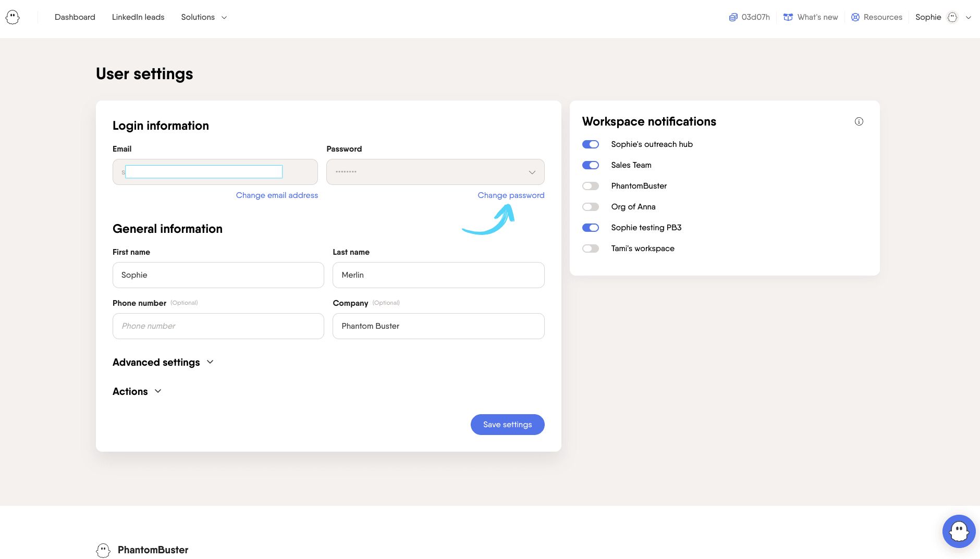Click the Sophie account name
Image resolution: width=980 pixels, height=559 pixels.
(x=928, y=17)
